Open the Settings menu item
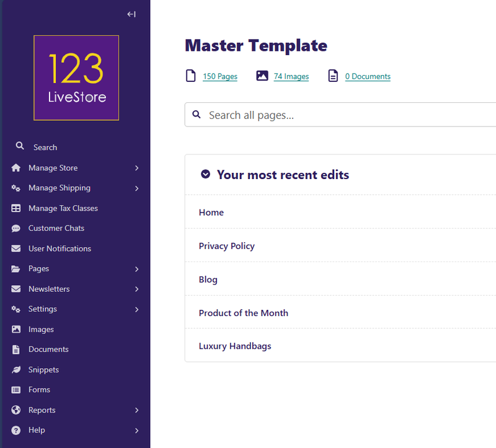This screenshot has height=448, width=496. coord(43,309)
